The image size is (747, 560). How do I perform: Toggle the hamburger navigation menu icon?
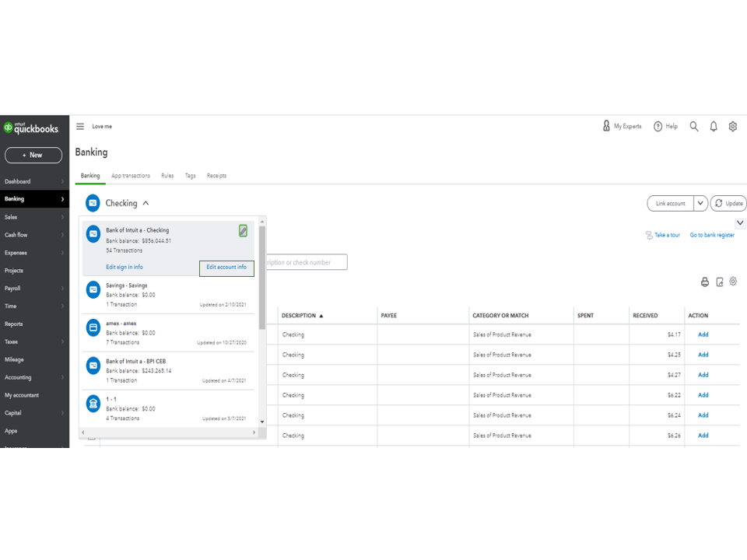click(80, 126)
